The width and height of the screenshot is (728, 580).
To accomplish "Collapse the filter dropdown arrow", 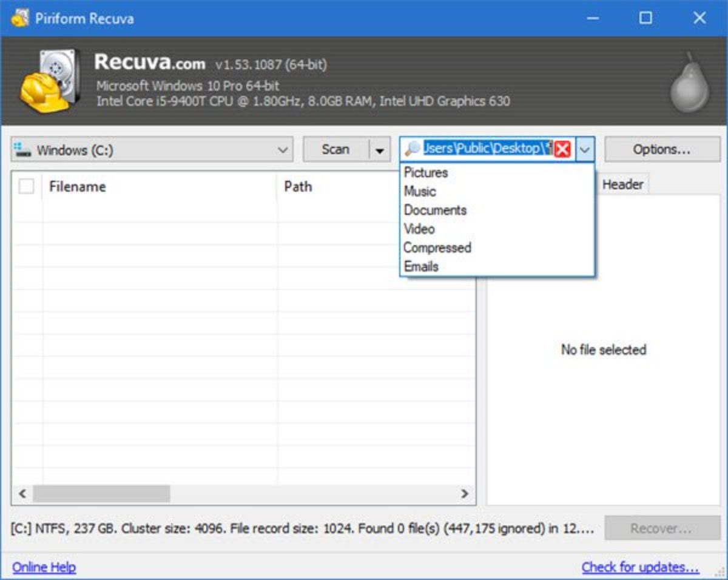I will (584, 150).
